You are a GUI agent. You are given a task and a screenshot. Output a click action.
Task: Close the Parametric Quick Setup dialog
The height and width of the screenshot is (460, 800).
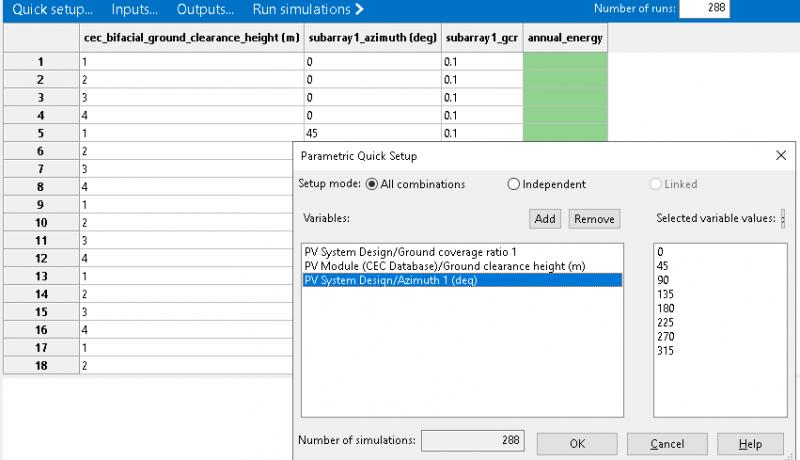coord(780,156)
